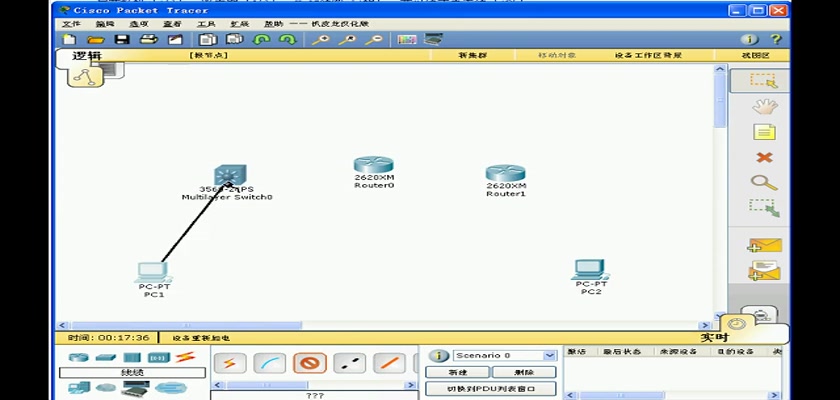The width and height of the screenshot is (840, 400).
Task: Select the PC2 computer icon
Action: coord(590,269)
